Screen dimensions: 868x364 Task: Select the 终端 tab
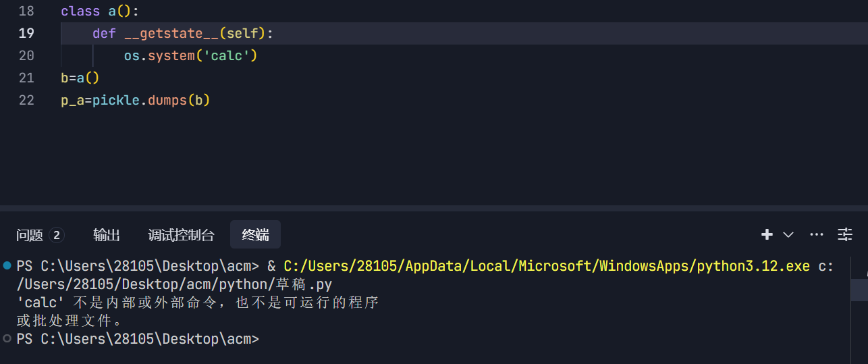tap(256, 235)
